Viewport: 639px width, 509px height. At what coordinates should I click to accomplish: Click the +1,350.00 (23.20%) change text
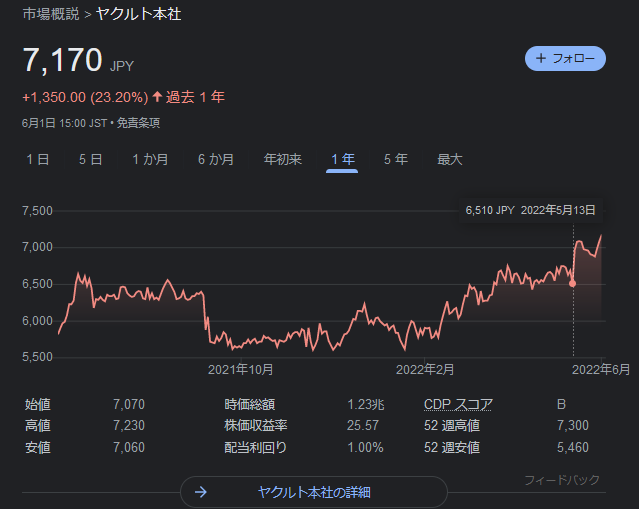coord(85,97)
